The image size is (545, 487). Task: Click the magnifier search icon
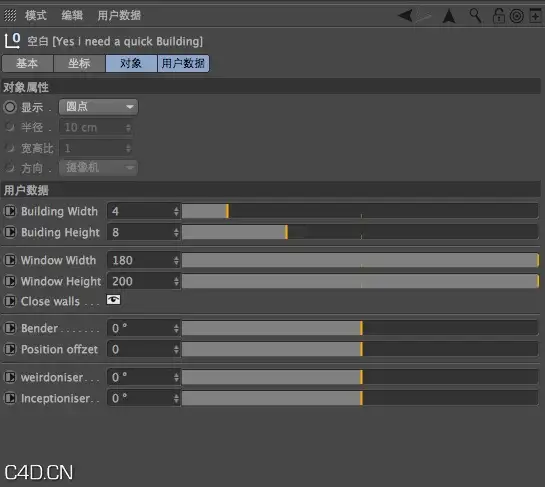475,16
